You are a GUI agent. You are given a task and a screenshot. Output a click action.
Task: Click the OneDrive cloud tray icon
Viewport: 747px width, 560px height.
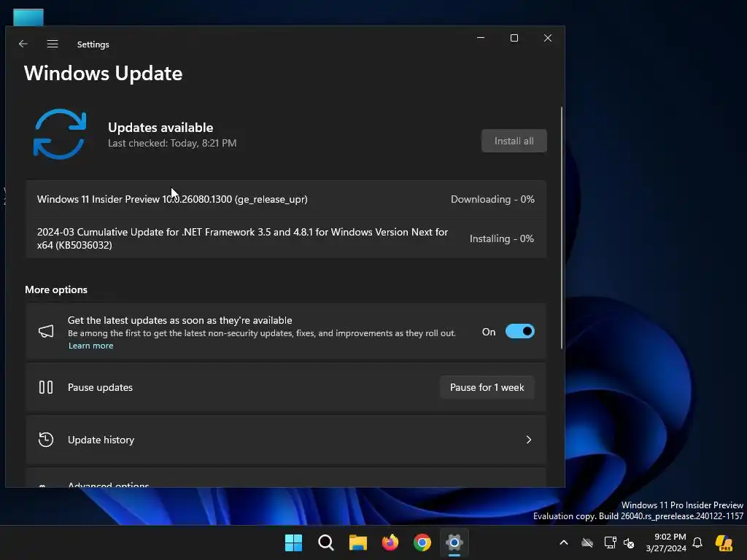pyautogui.click(x=587, y=542)
